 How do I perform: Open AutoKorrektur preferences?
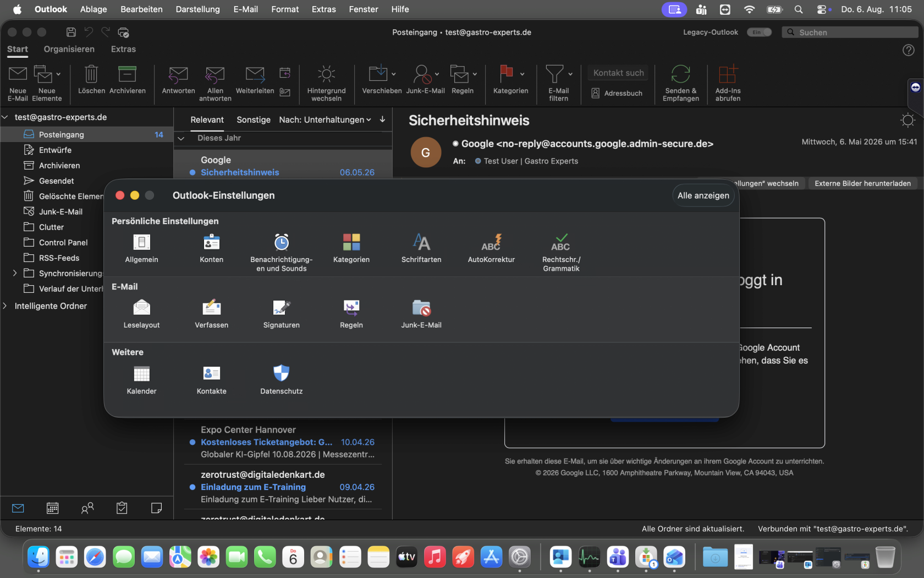491,248
